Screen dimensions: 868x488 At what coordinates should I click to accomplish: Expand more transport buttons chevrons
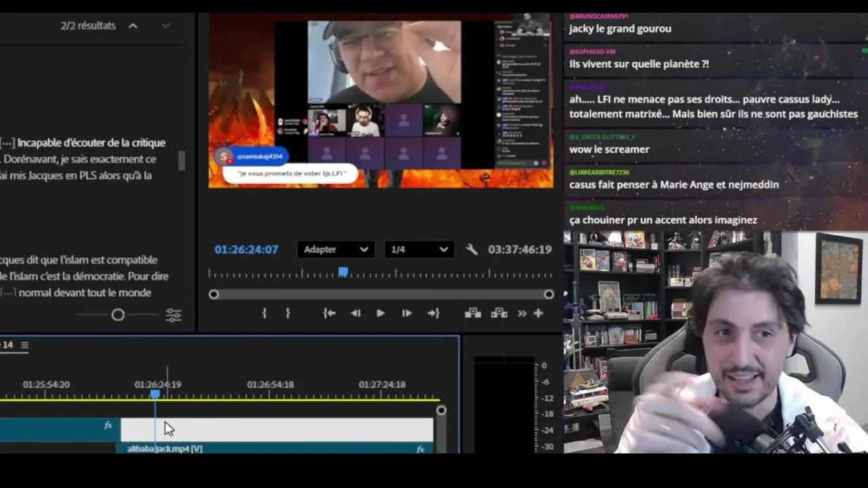tap(522, 313)
